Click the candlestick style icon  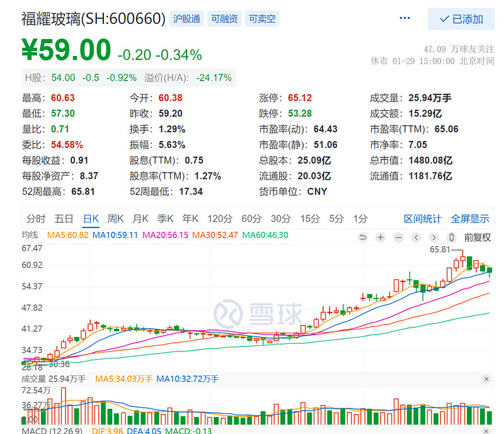451,237
